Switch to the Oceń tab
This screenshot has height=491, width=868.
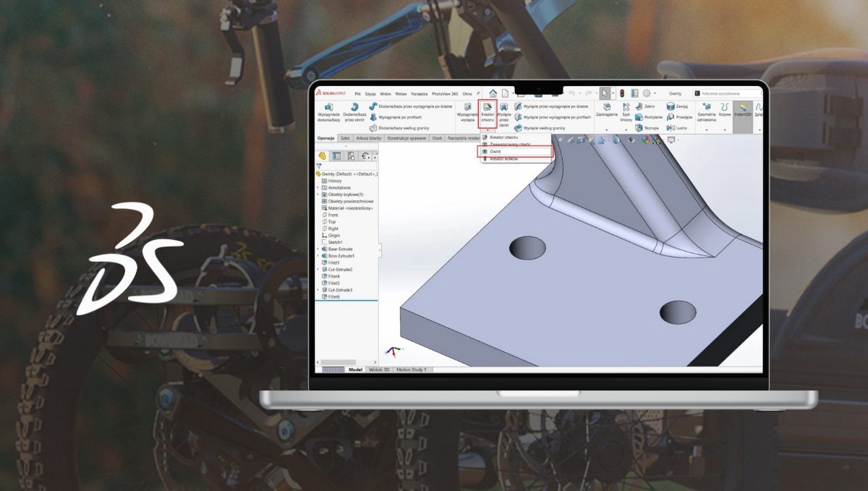click(437, 138)
